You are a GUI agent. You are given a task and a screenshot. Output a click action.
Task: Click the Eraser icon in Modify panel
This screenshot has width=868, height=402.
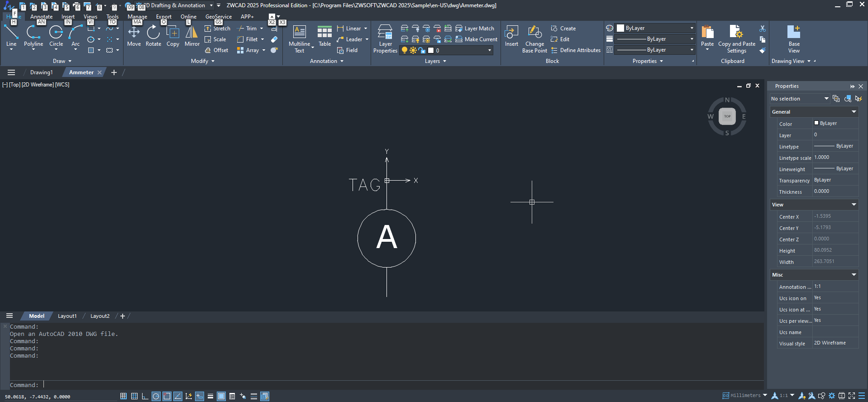pos(274,39)
